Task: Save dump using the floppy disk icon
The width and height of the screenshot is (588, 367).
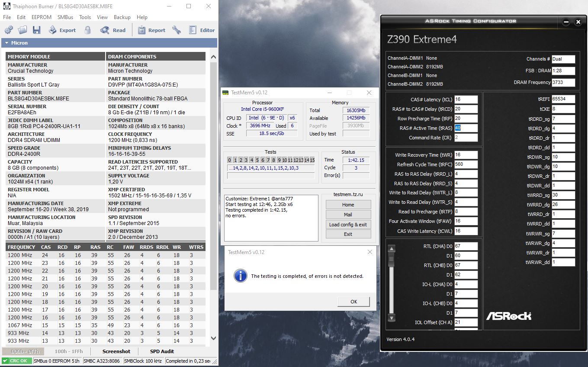Action: (x=36, y=30)
